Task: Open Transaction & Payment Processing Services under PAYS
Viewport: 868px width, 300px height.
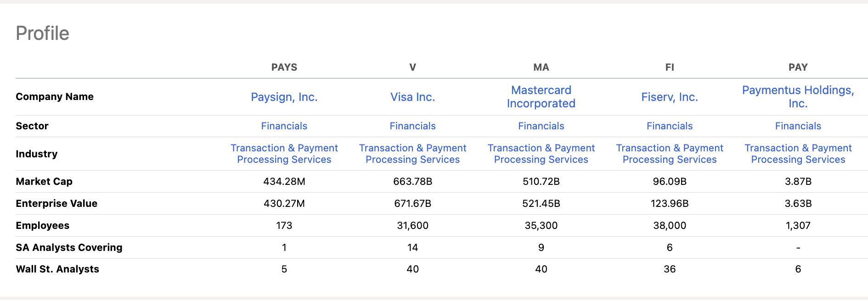Action: click(x=284, y=154)
